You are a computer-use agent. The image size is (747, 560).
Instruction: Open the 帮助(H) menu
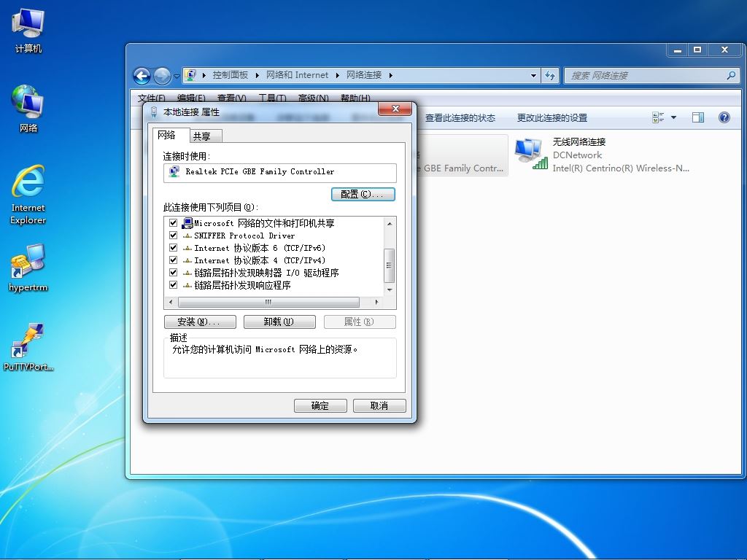[355, 98]
